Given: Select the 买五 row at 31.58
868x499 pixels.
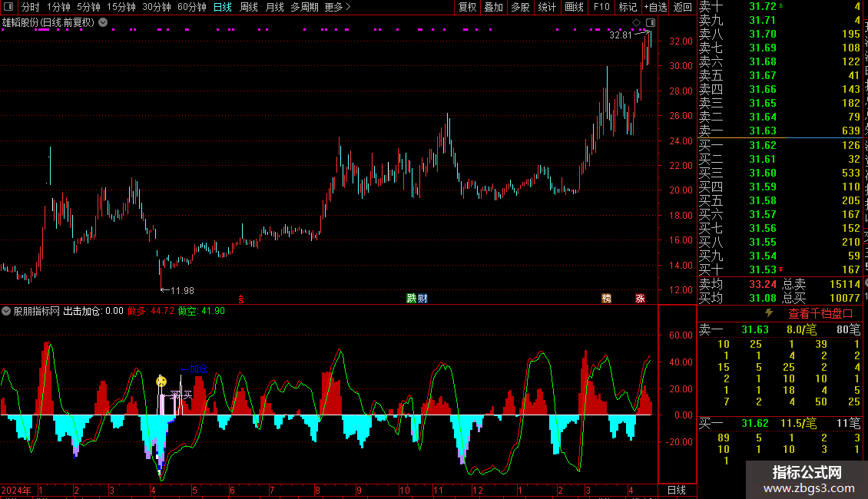Looking at the screenshot, I should pyautogui.click(x=780, y=200).
